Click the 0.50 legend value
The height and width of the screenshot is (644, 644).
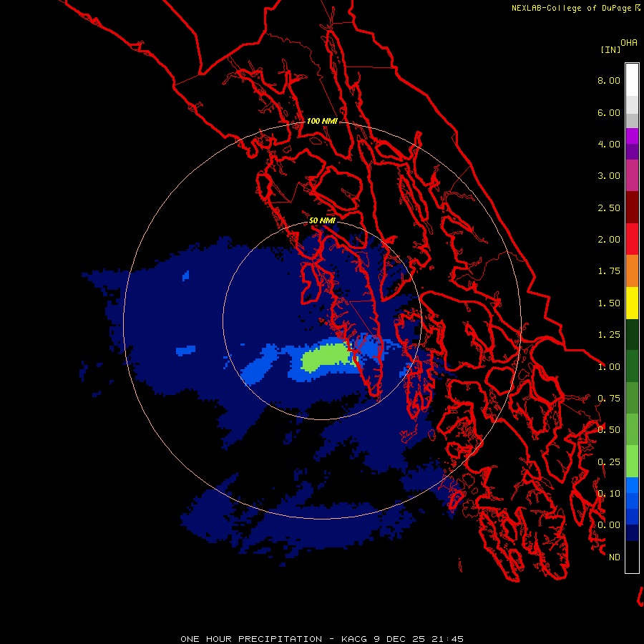tap(609, 430)
